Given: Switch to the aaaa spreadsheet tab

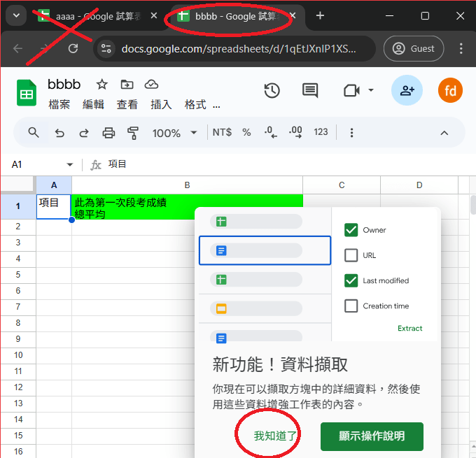Looking at the screenshot, I should pos(91,15).
